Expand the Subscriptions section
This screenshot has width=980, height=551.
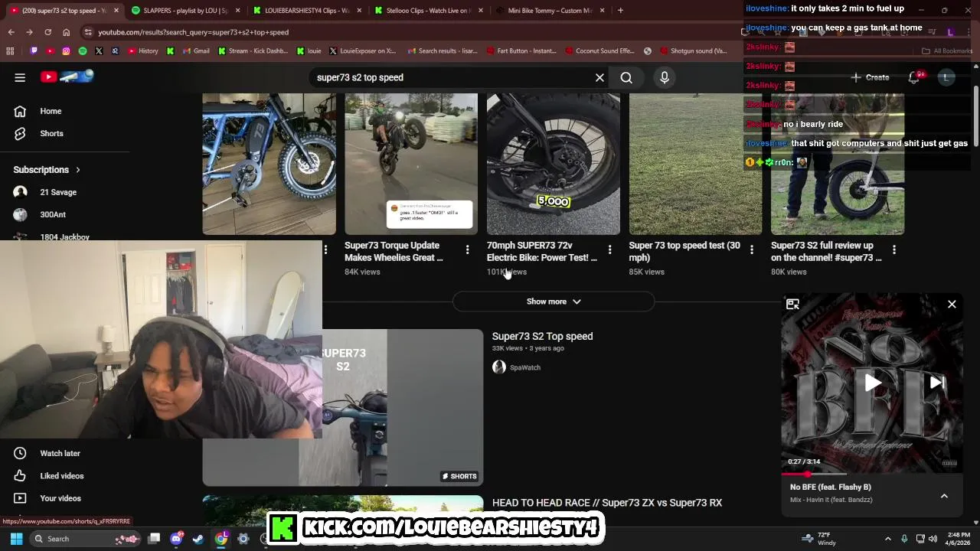[x=47, y=170]
